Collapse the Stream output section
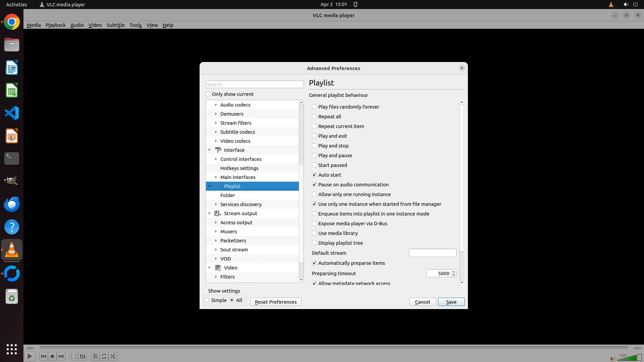The height and width of the screenshot is (362, 644). tap(209, 213)
